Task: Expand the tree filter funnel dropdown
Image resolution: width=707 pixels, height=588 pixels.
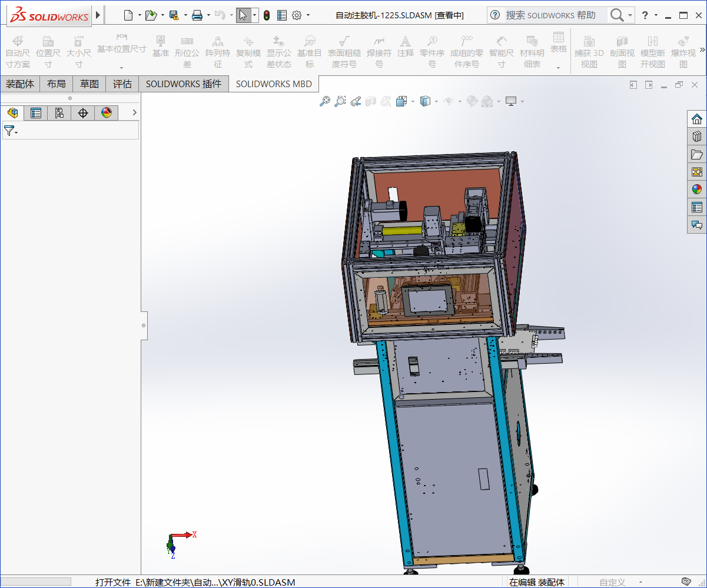Action: tap(11, 131)
